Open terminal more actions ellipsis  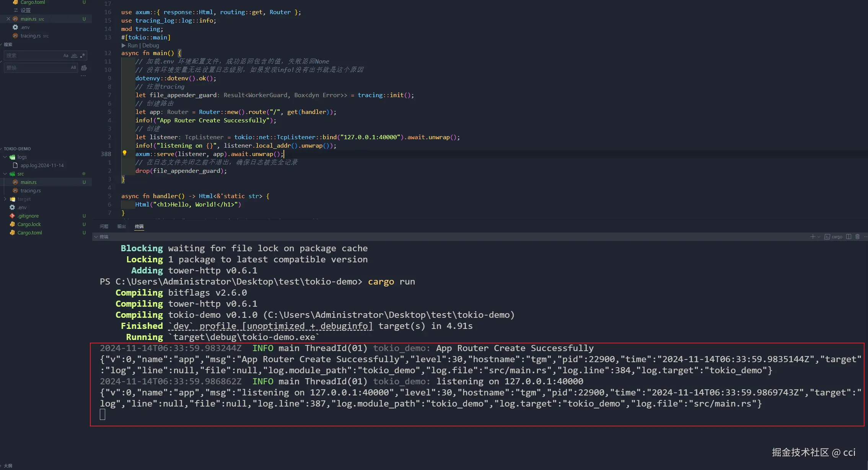[x=865, y=237]
